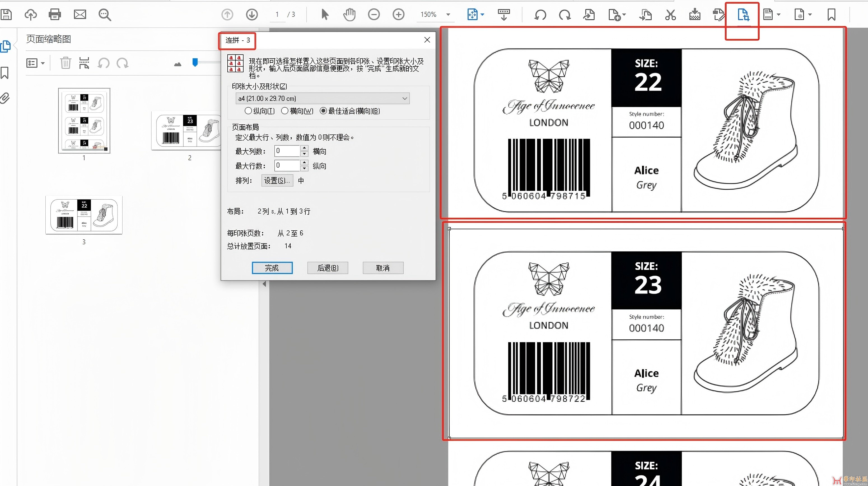The height and width of the screenshot is (486, 868).
Task: Click the 设置 arrangement settings button
Action: [x=277, y=180]
